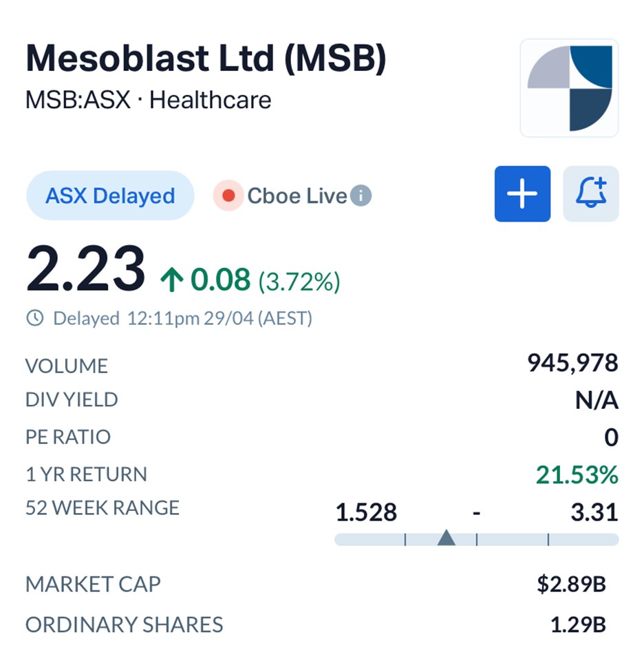Click the 52 week low 1.528
The image size is (644, 672).
pyautogui.click(x=366, y=512)
